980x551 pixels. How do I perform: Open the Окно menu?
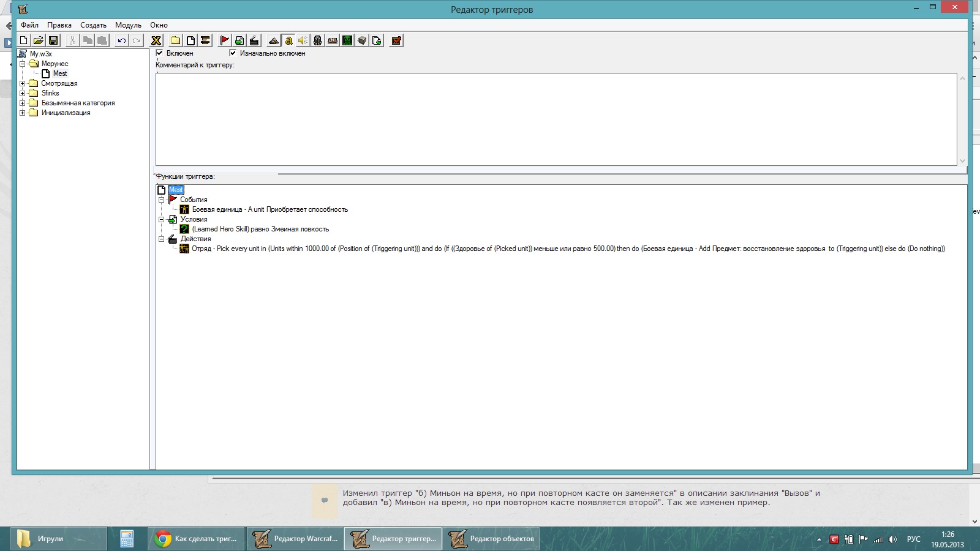pyautogui.click(x=159, y=25)
